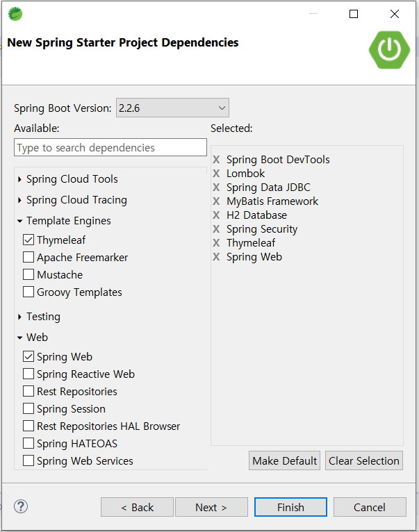Click 'Spring Data JDBC' entry text

coord(268,188)
